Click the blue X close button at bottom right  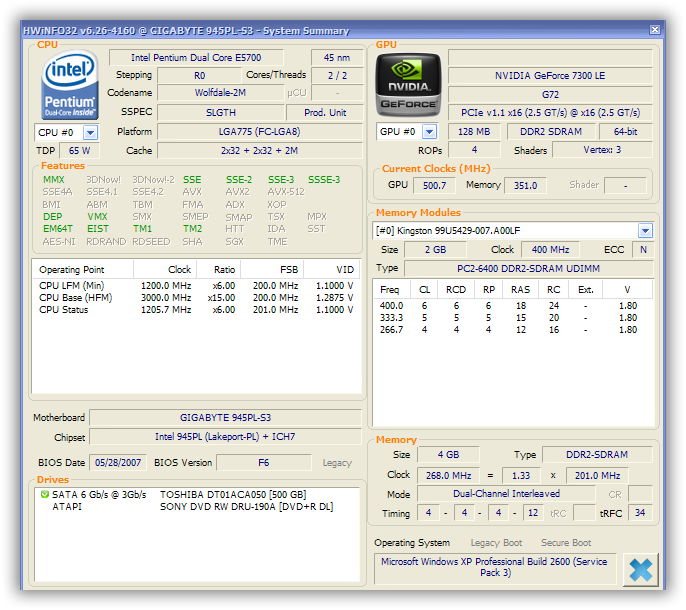(640, 570)
